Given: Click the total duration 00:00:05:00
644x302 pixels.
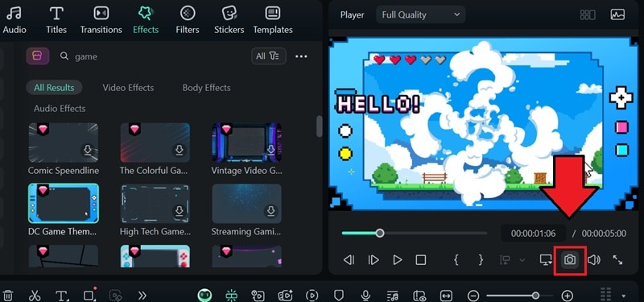Looking at the screenshot, I should pyautogui.click(x=604, y=234).
